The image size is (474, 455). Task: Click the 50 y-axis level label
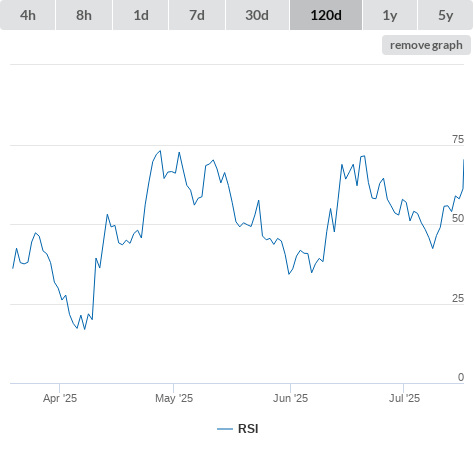pos(458,218)
